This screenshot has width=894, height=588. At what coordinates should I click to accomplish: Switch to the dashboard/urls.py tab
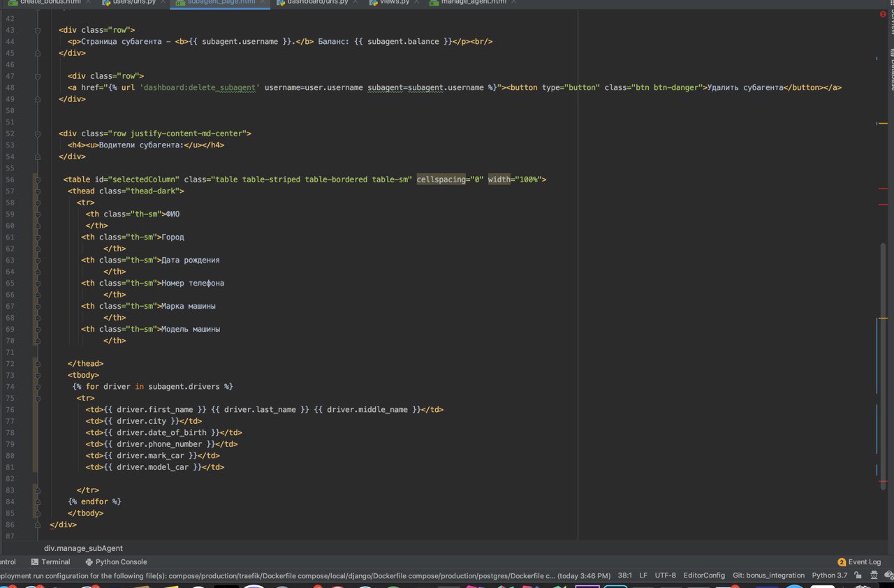317,3
